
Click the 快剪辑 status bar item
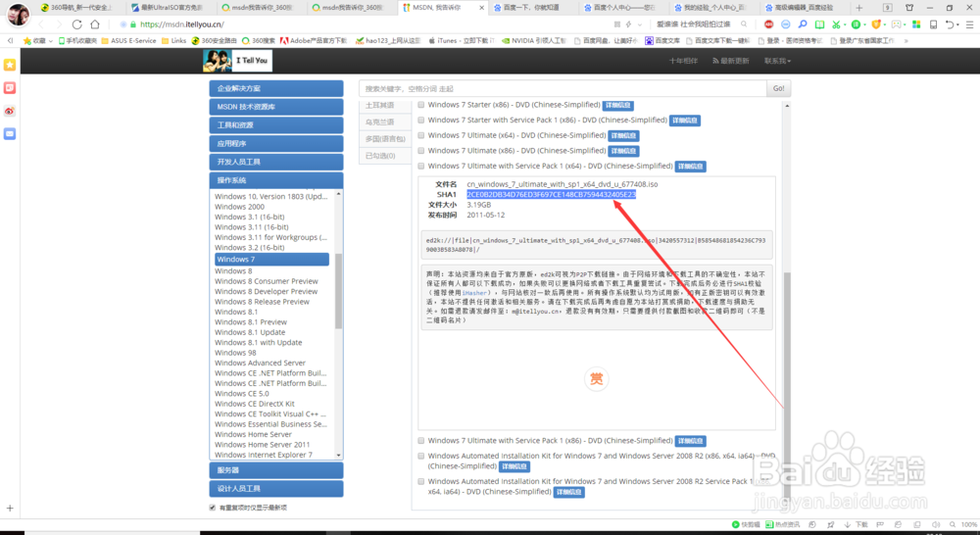746,524
